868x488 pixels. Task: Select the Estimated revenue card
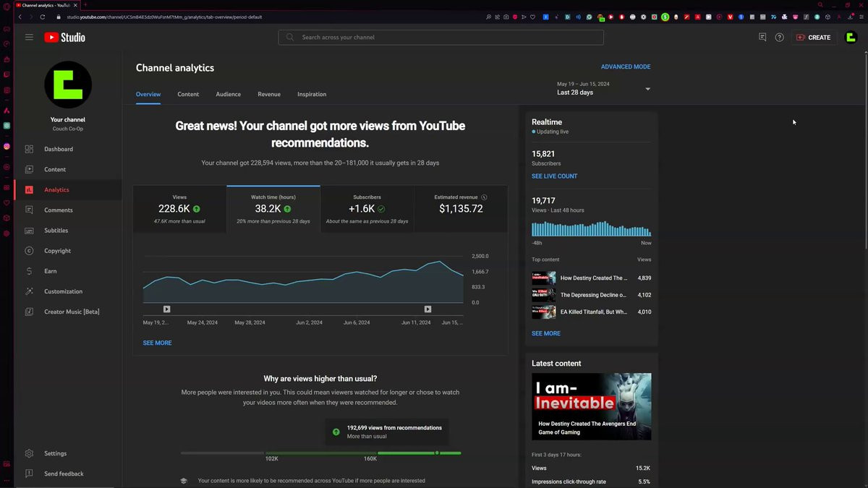coord(461,209)
